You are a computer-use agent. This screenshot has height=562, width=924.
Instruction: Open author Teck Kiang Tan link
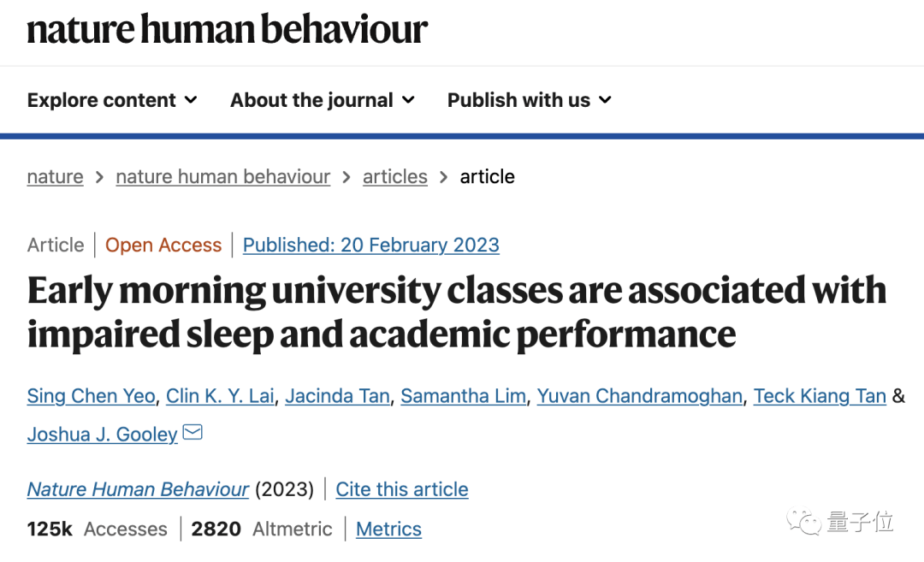pyautogui.click(x=820, y=396)
